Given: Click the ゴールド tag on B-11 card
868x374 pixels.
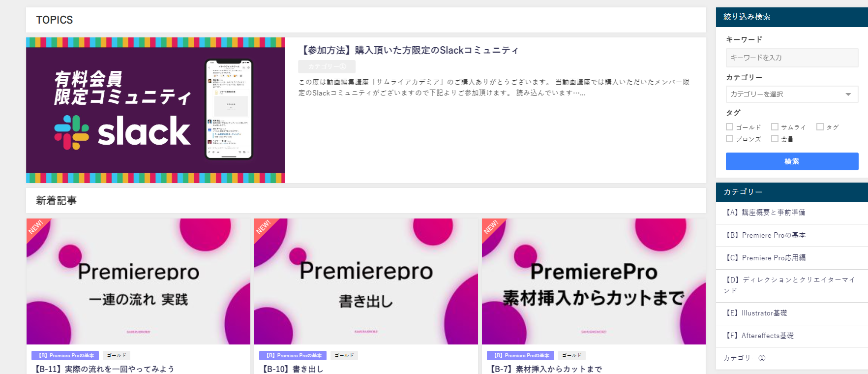Looking at the screenshot, I should tap(117, 355).
